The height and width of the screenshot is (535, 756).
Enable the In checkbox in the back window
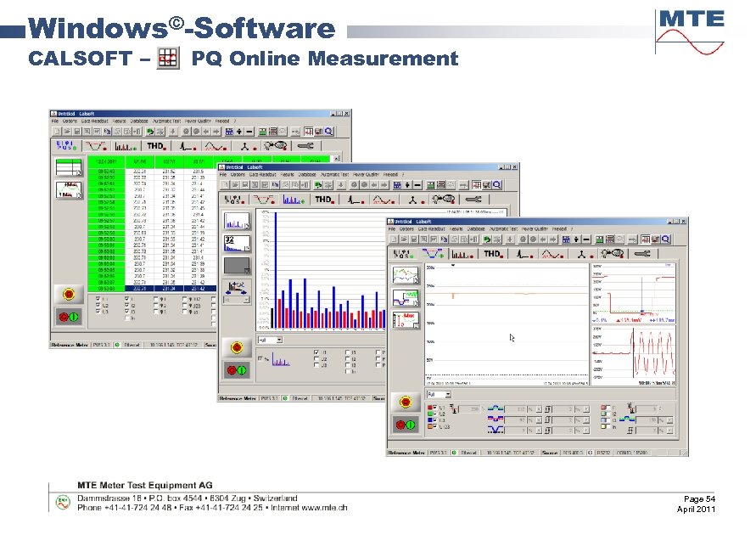126,318
